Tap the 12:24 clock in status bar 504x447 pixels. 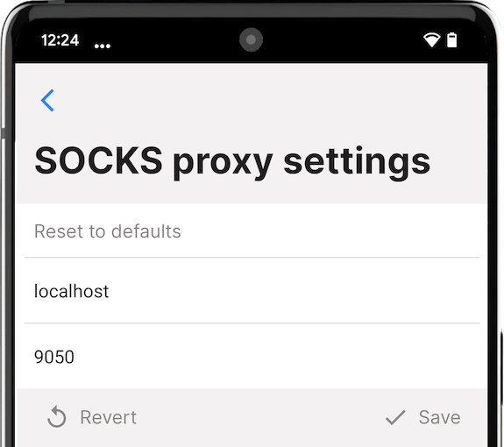(x=60, y=40)
